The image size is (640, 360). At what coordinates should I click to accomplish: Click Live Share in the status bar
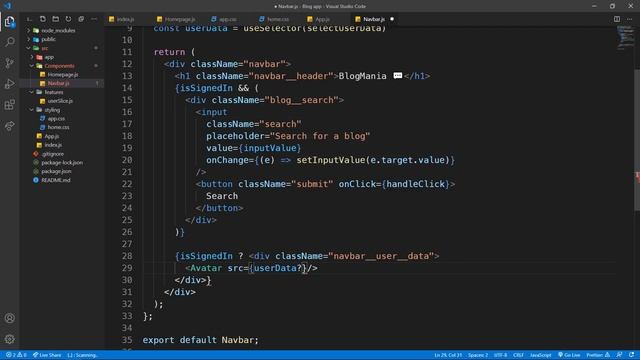47,355
